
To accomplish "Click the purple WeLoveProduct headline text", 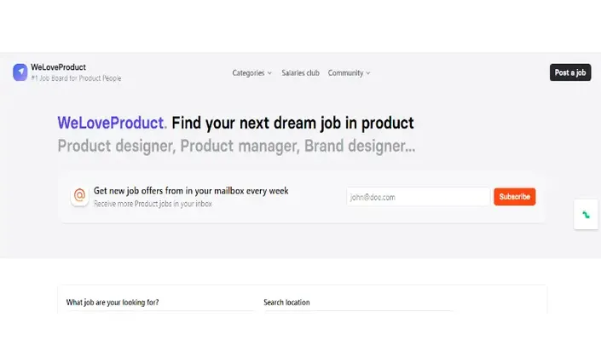I will [x=112, y=123].
